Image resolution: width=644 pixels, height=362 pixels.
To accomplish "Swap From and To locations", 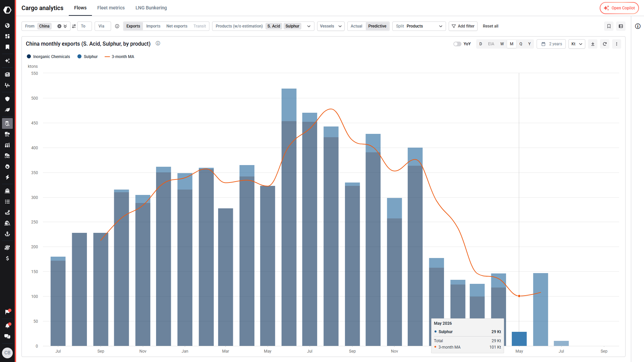I will [74, 26].
